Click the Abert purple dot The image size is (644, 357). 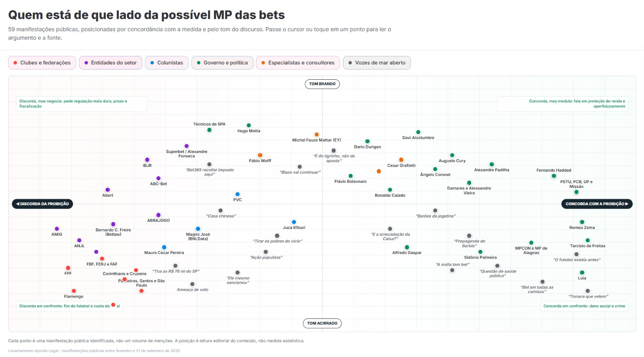pyautogui.click(x=108, y=190)
